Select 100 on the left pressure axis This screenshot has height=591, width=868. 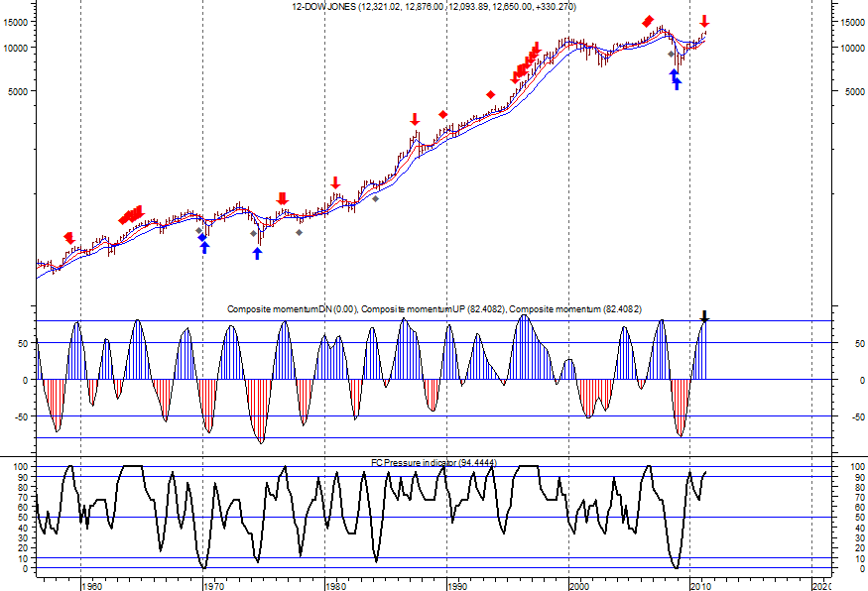(x=21, y=466)
